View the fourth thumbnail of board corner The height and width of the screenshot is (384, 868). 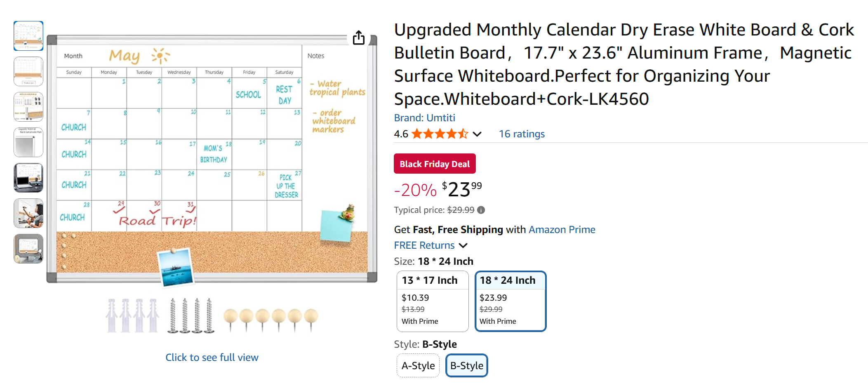(28, 142)
